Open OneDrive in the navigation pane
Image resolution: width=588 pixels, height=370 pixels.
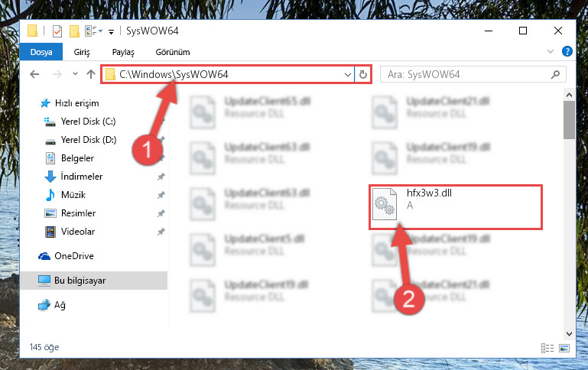pos(74,256)
